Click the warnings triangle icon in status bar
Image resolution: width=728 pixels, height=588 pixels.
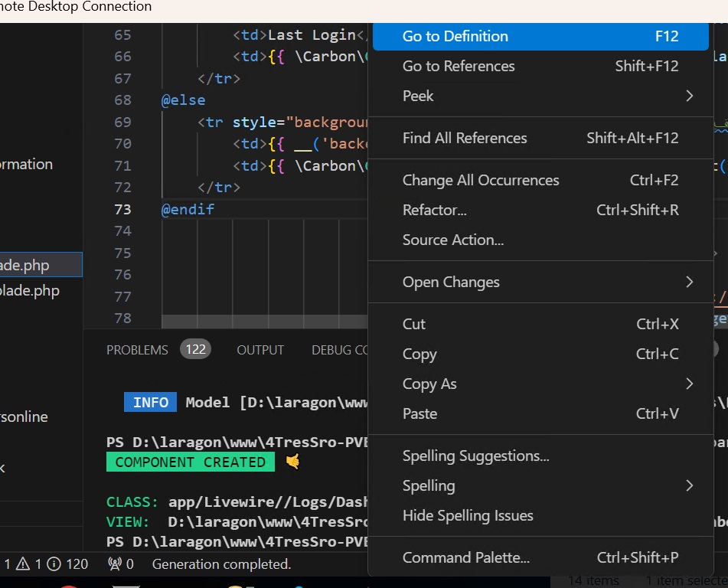click(x=23, y=564)
